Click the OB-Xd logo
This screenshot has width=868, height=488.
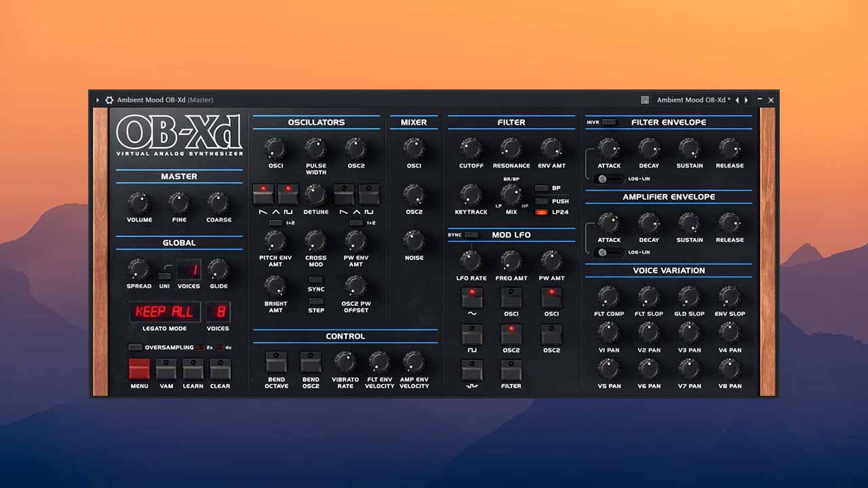tap(180, 132)
